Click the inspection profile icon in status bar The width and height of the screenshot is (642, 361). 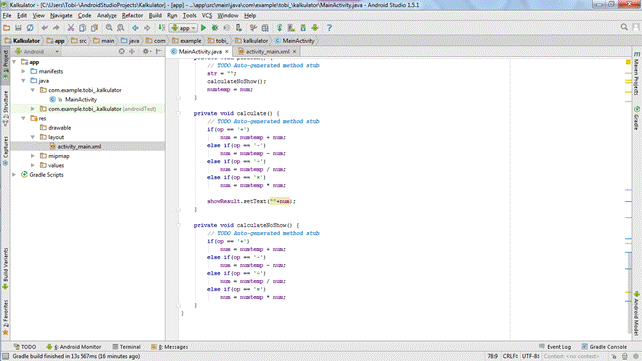625,356
